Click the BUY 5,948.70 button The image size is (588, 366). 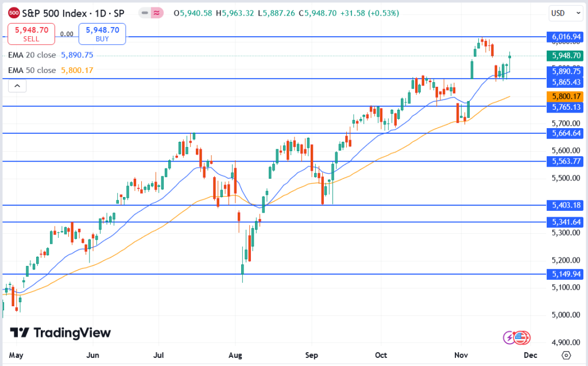click(x=102, y=34)
